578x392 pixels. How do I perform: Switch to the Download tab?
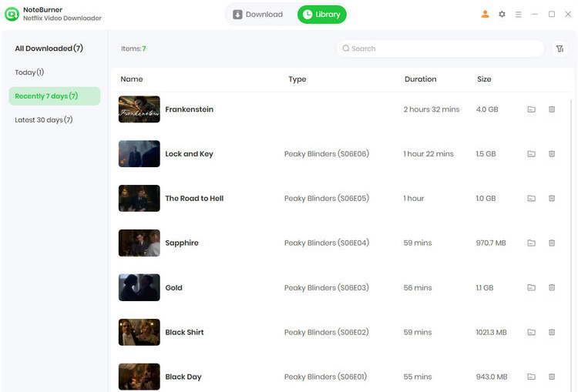[x=258, y=15]
